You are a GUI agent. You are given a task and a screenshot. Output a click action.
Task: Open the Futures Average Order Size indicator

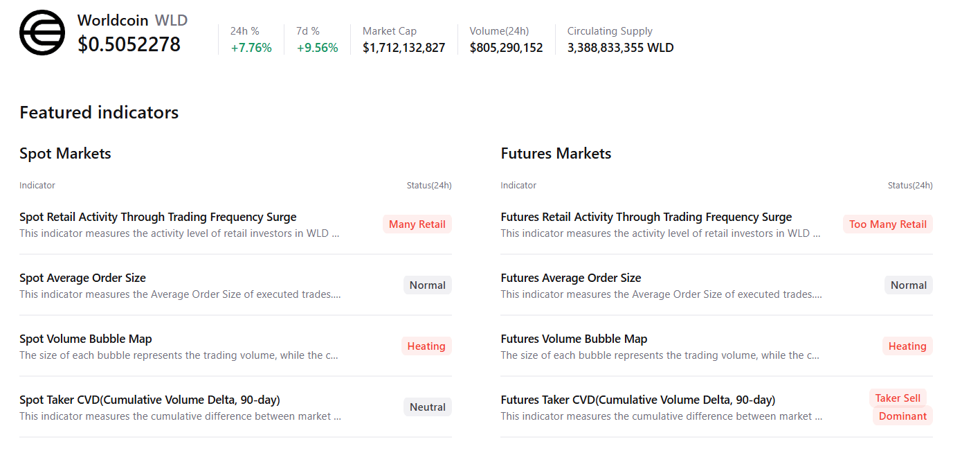[x=571, y=278]
